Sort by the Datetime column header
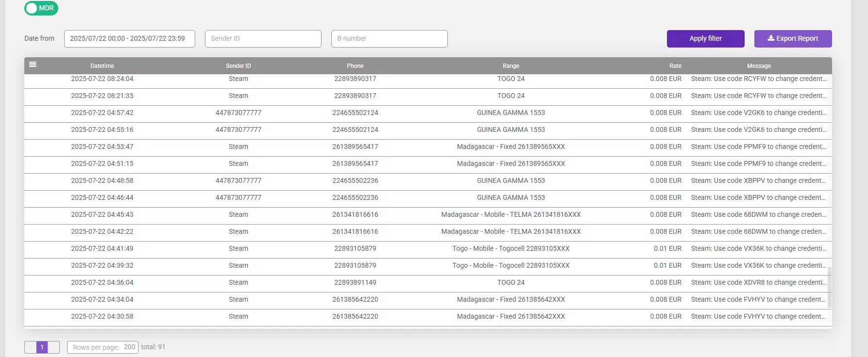This screenshot has width=868, height=357. (x=102, y=66)
